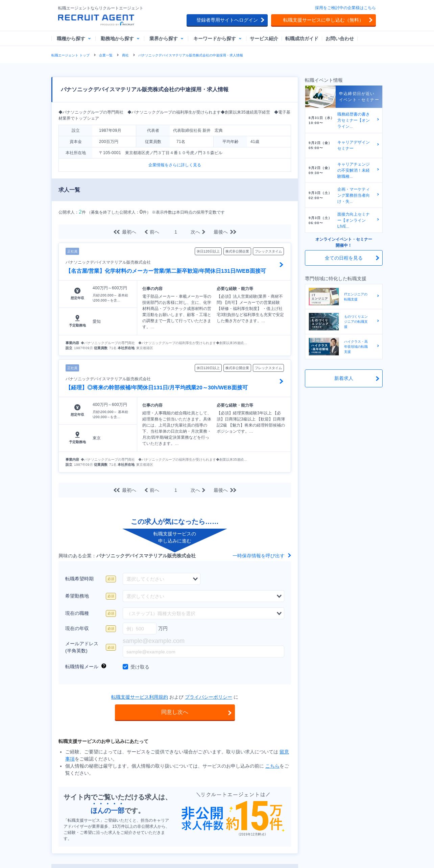Click the arrow icon on the 経理 job card
The width and height of the screenshot is (434, 868).
point(281,381)
